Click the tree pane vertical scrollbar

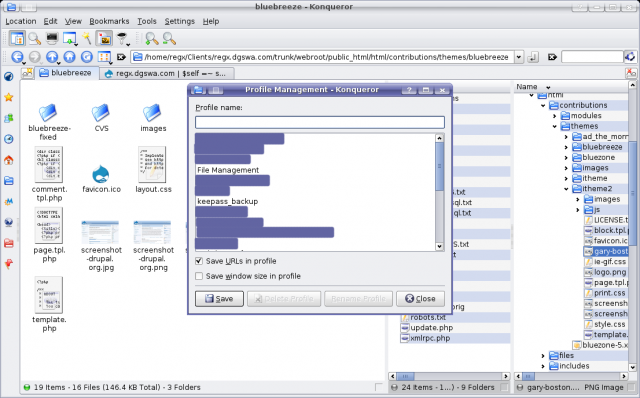coord(632,227)
